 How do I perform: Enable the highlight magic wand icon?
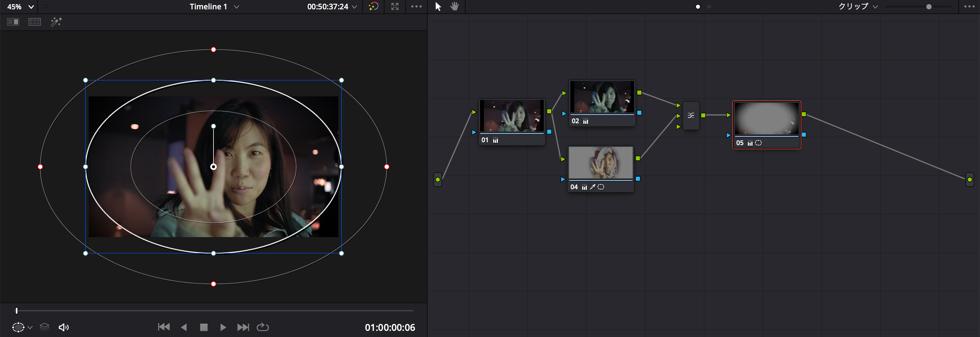[56, 22]
